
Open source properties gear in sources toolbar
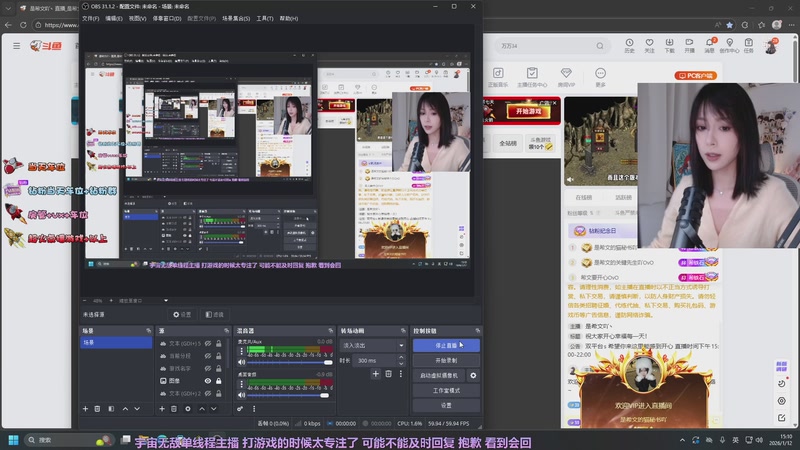pos(188,409)
